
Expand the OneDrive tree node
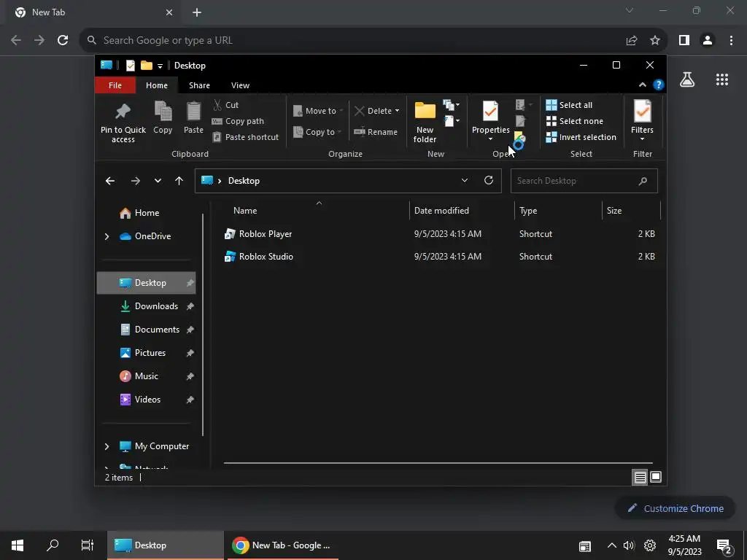(x=107, y=236)
